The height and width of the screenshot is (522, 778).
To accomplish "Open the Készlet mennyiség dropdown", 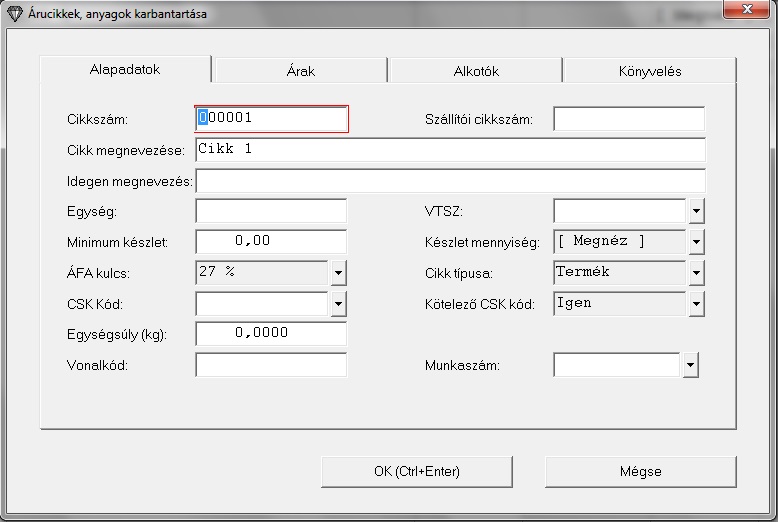I will click(697, 242).
